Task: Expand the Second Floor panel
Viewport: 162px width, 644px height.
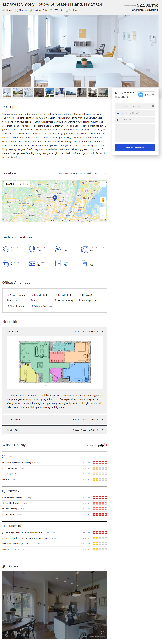Action: [102, 420]
